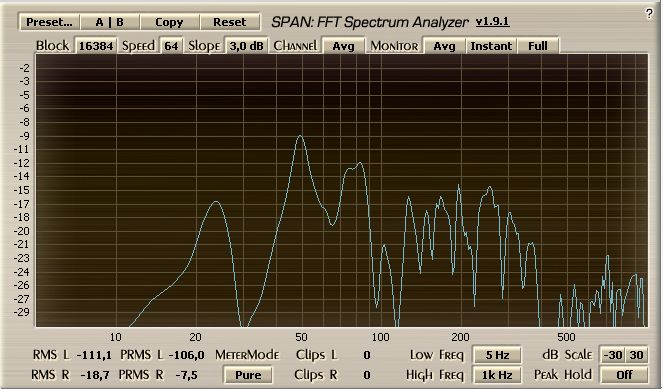This screenshot has height=389, width=663.
Task: Select Channel mode Avg
Action: (x=343, y=46)
